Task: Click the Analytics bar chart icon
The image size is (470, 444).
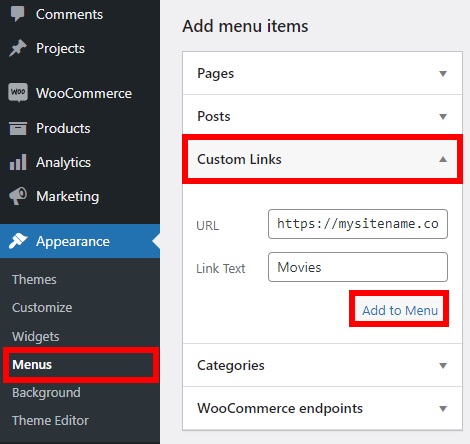Action: coord(18,162)
